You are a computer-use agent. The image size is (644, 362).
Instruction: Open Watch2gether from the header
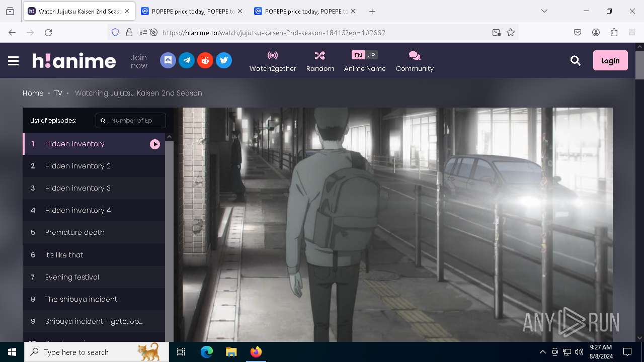[273, 61]
